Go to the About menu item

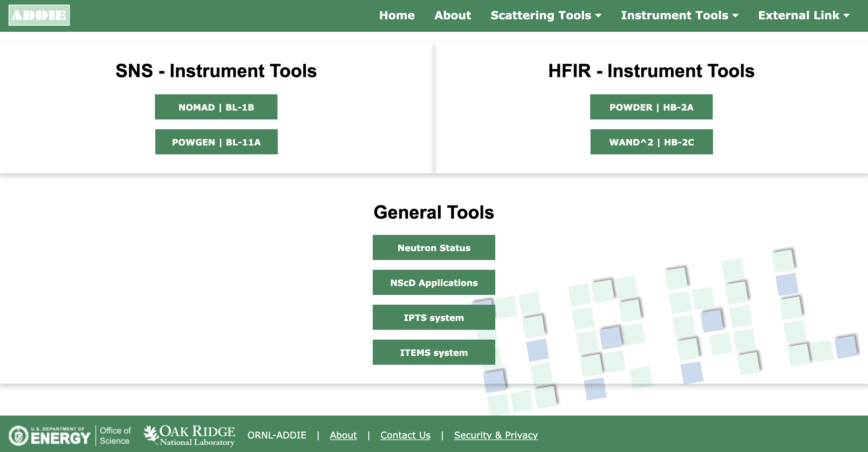pyautogui.click(x=452, y=15)
